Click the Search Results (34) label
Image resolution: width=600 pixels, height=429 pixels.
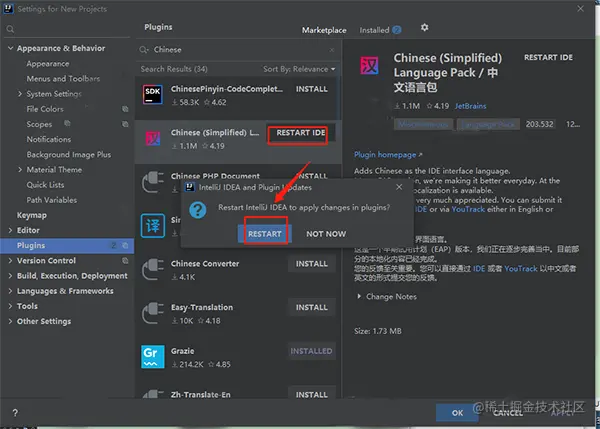(x=174, y=69)
